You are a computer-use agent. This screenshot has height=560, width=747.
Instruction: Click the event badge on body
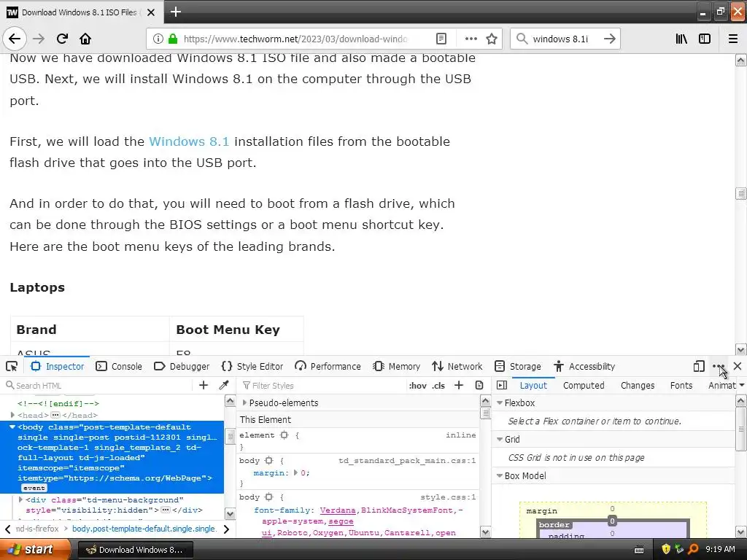[x=34, y=488]
